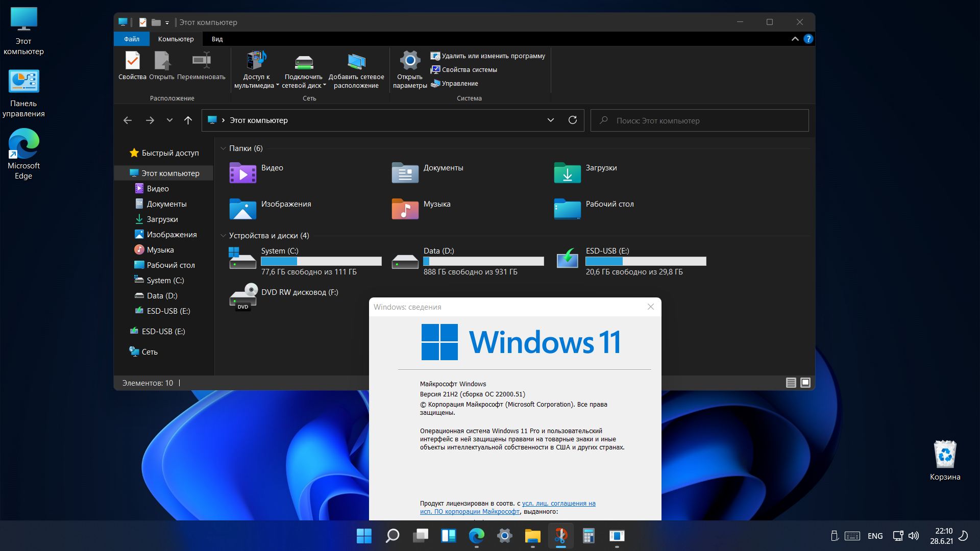Click Add network location (Добавить сетевое расположение)
The image size is (980, 551).
click(x=356, y=70)
